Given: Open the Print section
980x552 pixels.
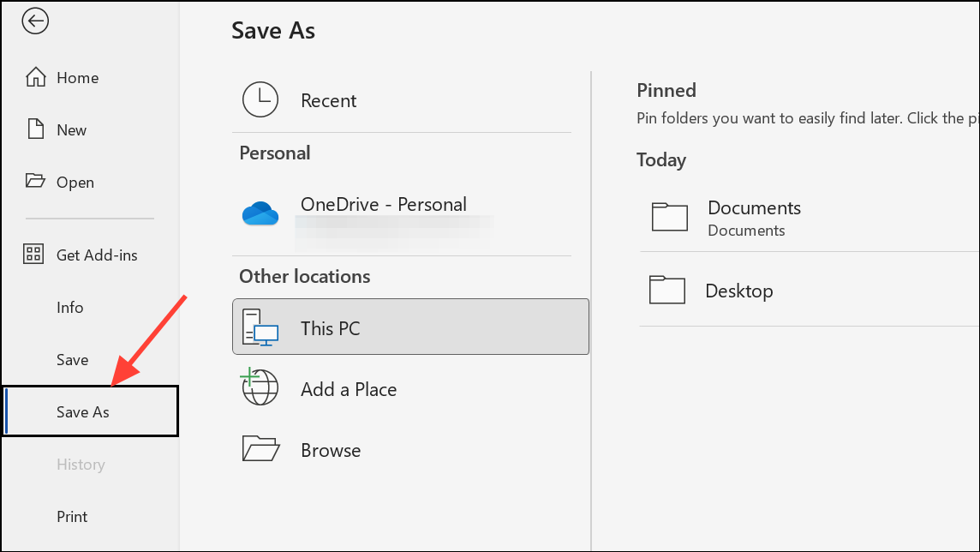Looking at the screenshot, I should [72, 516].
